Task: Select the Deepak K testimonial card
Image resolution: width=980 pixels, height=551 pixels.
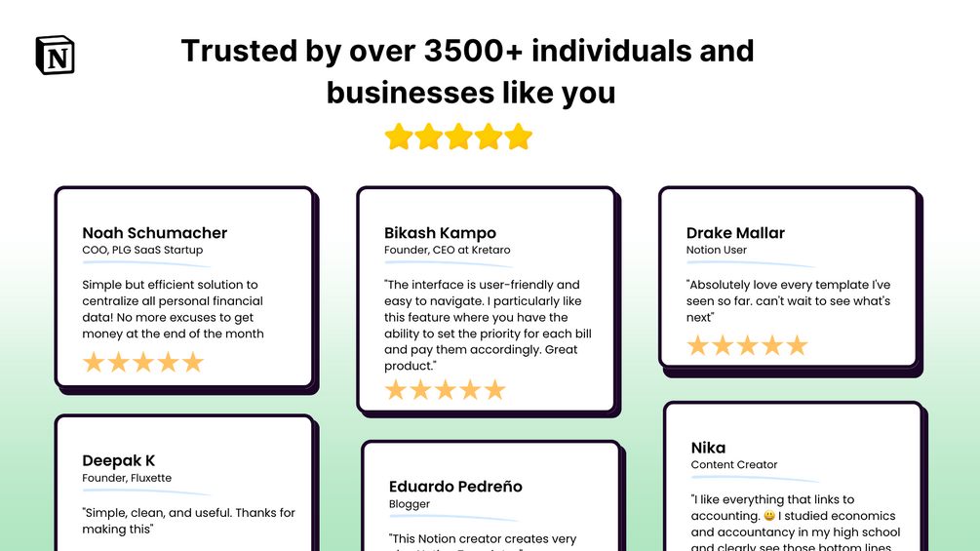Action: pos(185,488)
